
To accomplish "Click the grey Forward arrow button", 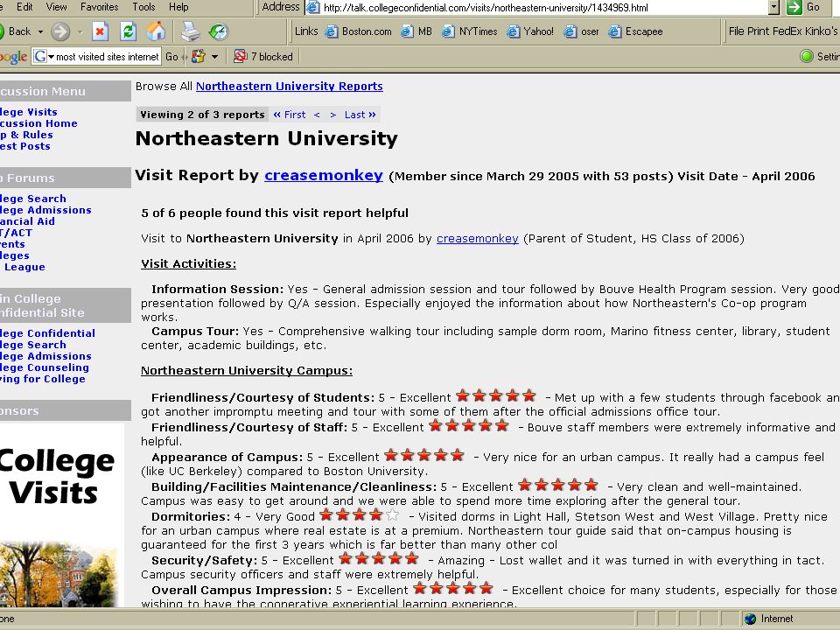I will [60, 31].
